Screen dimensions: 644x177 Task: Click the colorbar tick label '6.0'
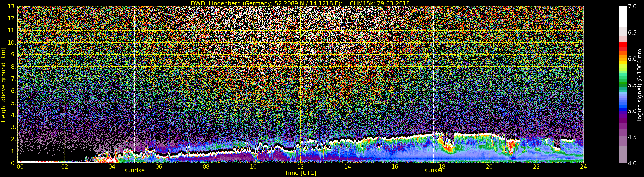[632, 59]
